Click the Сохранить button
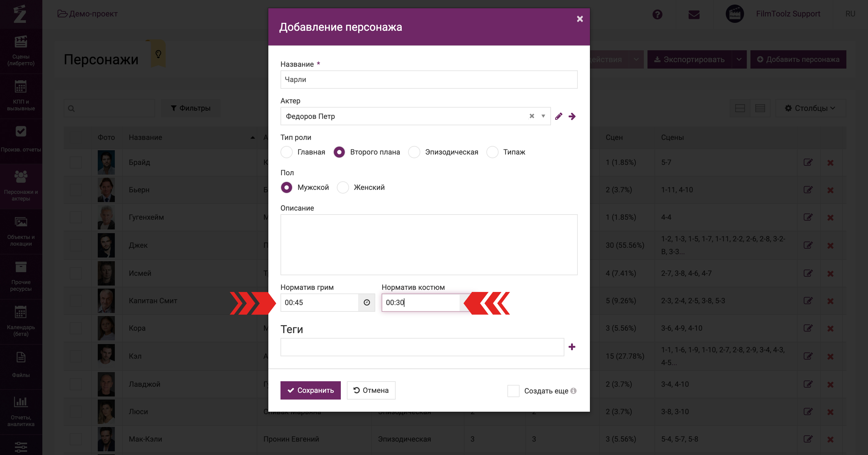Image resolution: width=868 pixels, height=455 pixels. click(x=310, y=390)
